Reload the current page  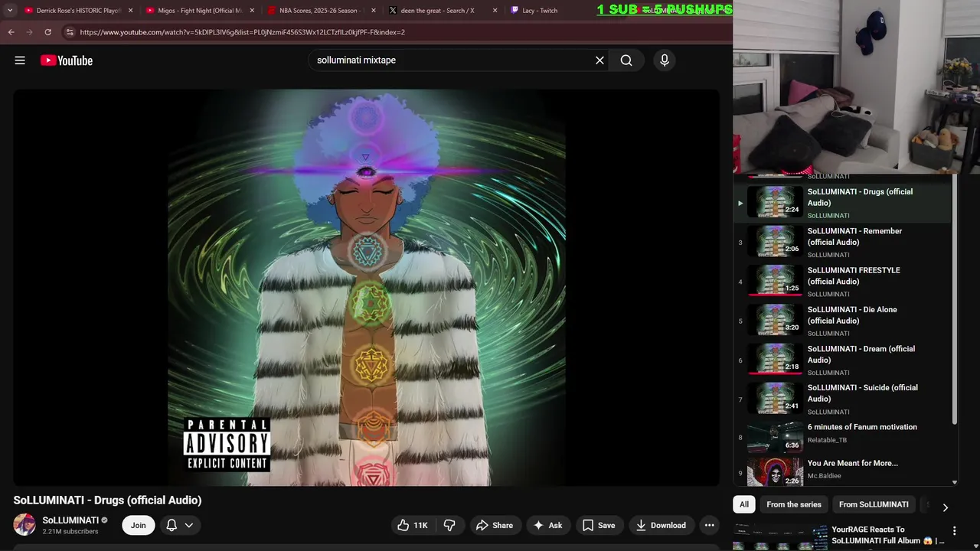click(x=47, y=32)
